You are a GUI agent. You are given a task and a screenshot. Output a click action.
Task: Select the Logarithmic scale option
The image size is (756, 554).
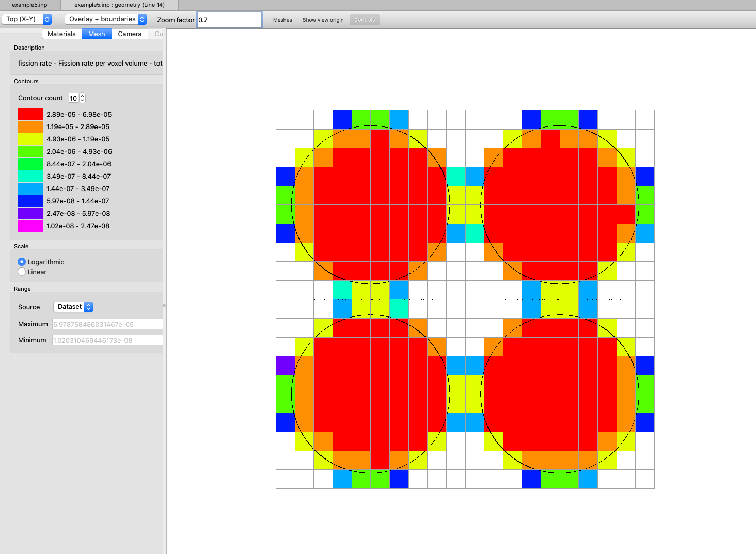[22, 262]
